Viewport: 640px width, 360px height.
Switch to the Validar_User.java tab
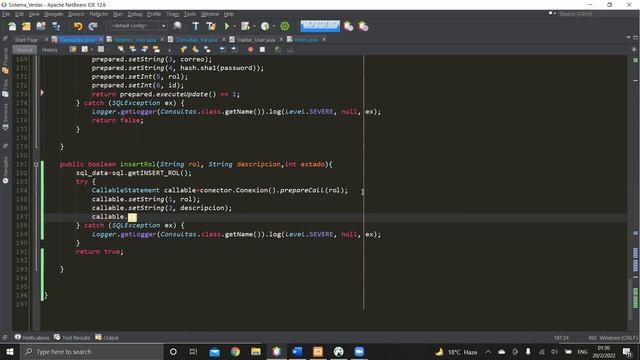click(x=256, y=40)
